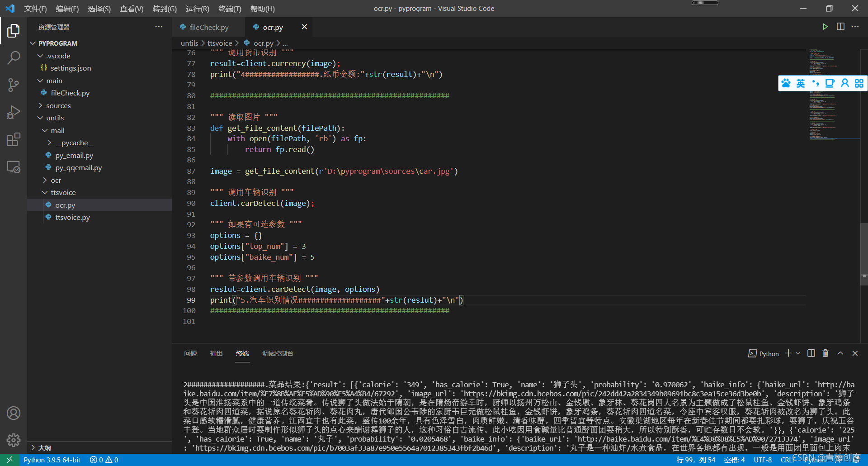Open py_email.py in the explorer
Image resolution: width=868 pixels, height=466 pixels.
coord(99,155)
